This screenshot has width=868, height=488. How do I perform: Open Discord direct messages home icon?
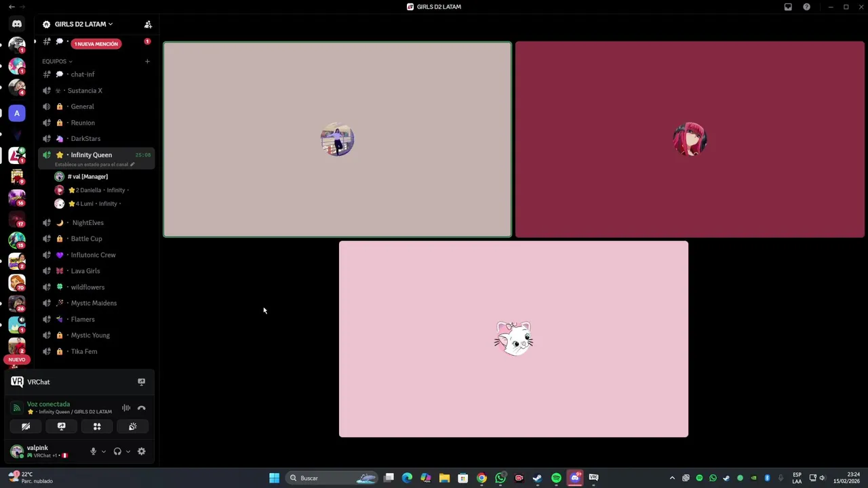(x=17, y=24)
